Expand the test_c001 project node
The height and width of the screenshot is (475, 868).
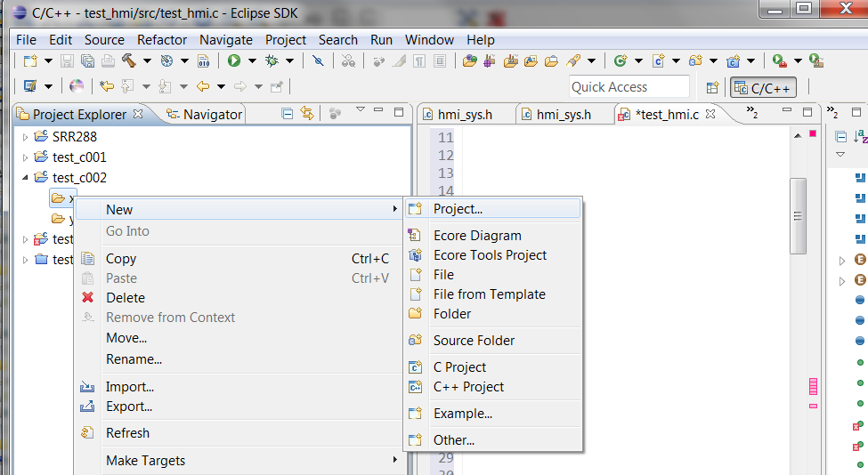[25, 157]
